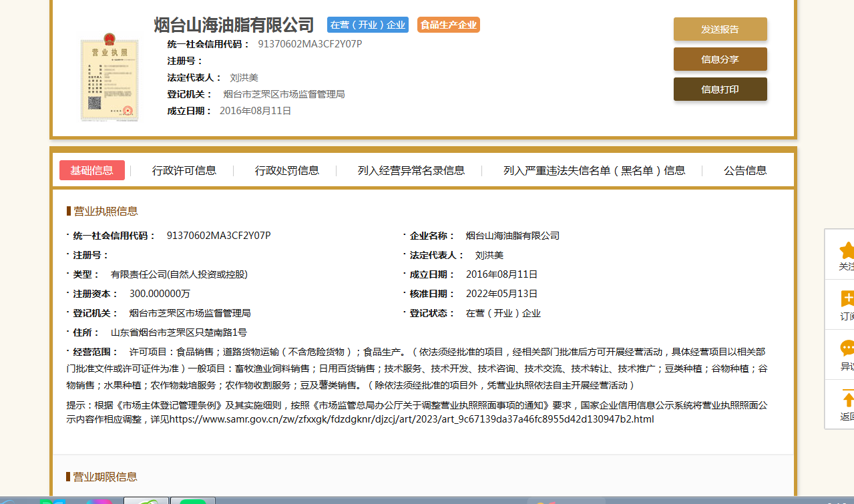Switch to the 公告信息 tab

745,170
